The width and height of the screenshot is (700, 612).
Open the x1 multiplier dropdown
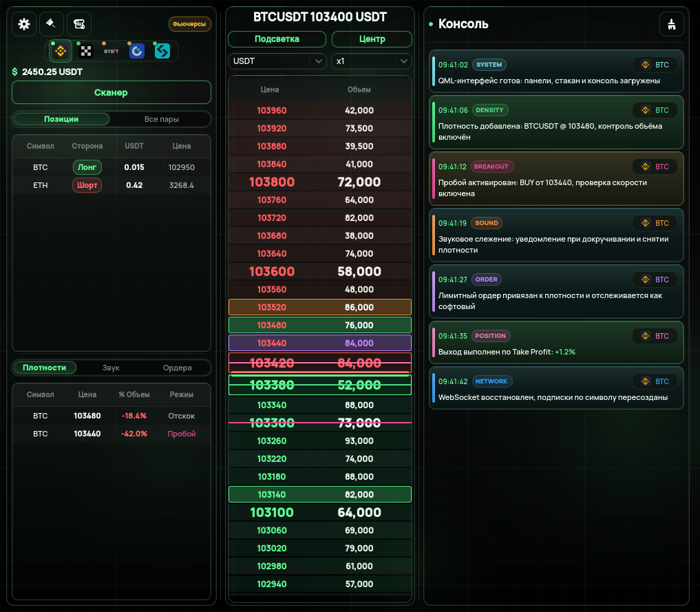pos(372,61)
